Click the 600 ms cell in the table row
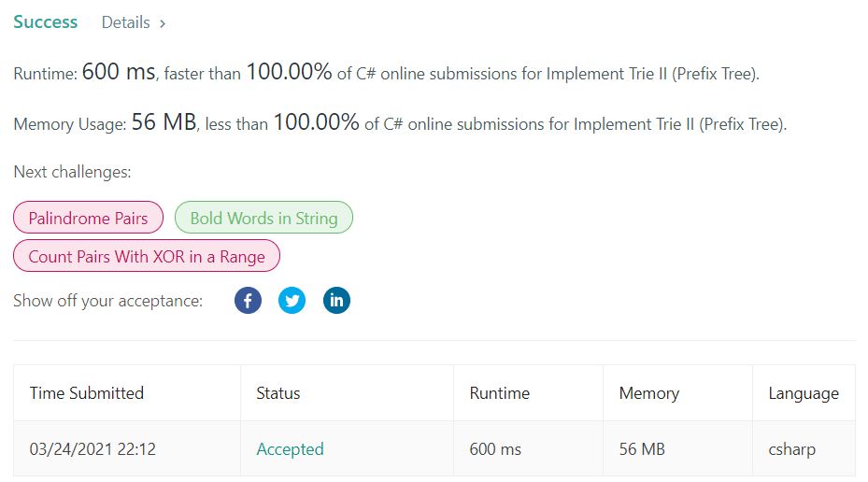868x482 pixels. point(495,449)
